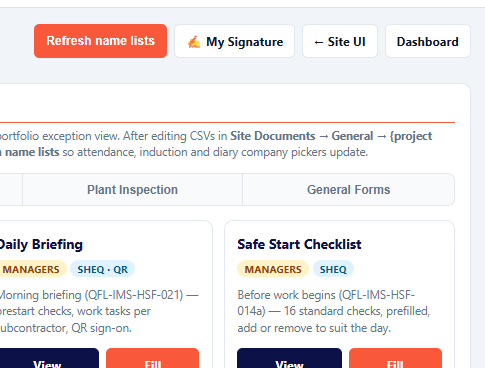Click the Safe Start Checklist title
This screenshot has width=485, height=368.
[x=299, y=244]
